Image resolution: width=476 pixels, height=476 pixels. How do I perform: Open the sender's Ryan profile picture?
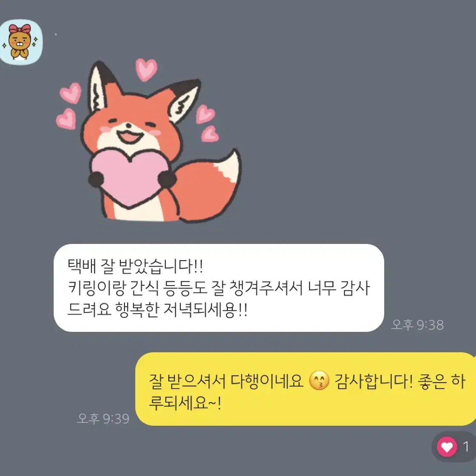[20, 42]
